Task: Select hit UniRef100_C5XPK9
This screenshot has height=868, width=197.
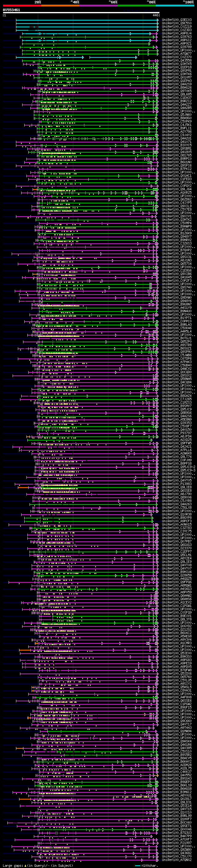Action: tap(177, 121)
